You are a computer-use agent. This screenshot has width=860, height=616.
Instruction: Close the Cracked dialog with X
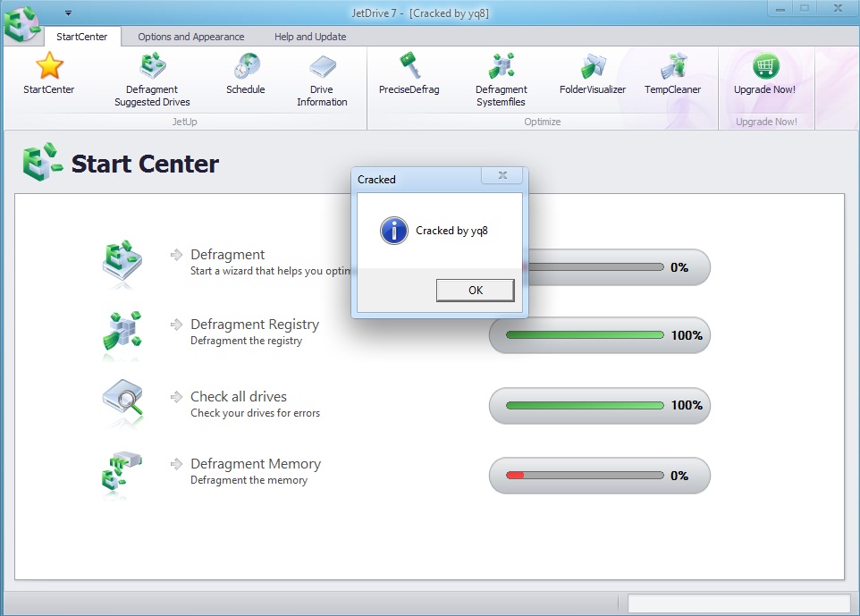[x=502, y=175]
